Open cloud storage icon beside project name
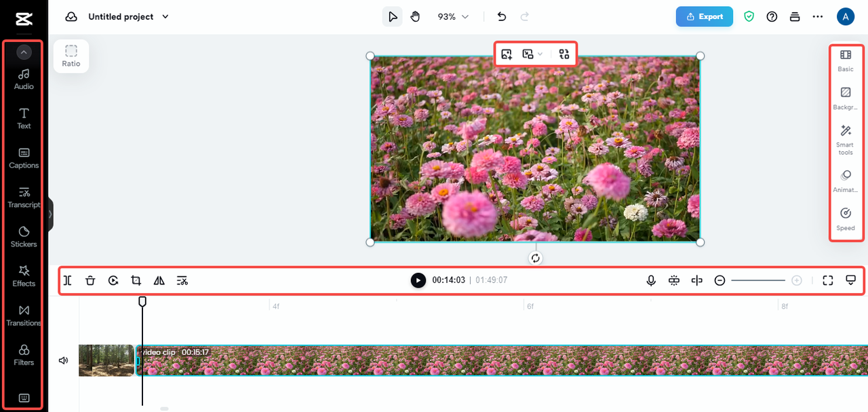Viewport: 868px width, 412px height. pyautogui.click(x=71, y=17)
